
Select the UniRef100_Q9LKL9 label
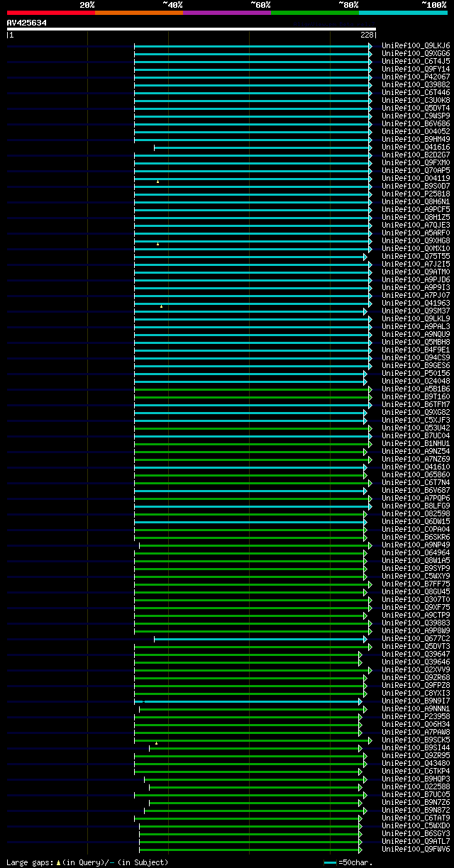(x=416, y=318)
